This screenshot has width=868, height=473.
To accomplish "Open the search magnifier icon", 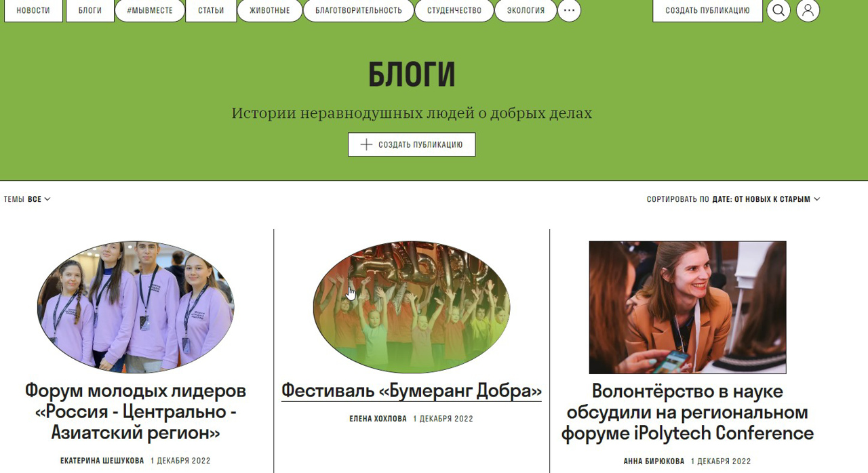I will click(x=778, y=10).
